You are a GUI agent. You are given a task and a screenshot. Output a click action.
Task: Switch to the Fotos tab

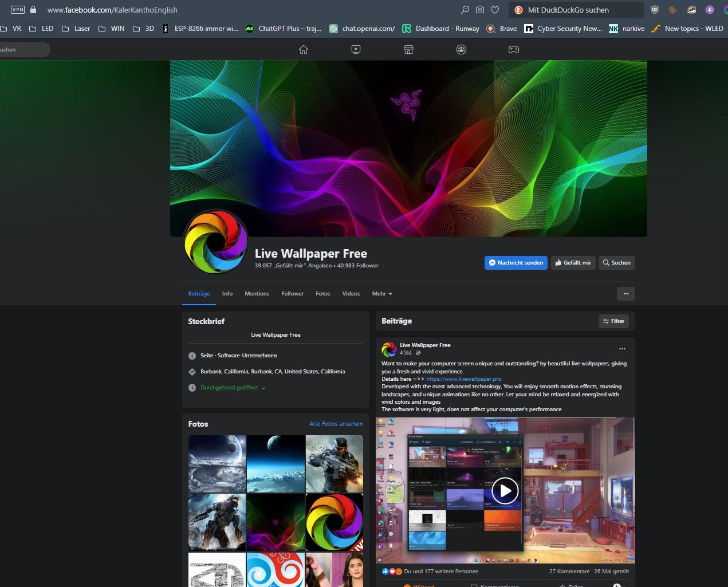322,294
